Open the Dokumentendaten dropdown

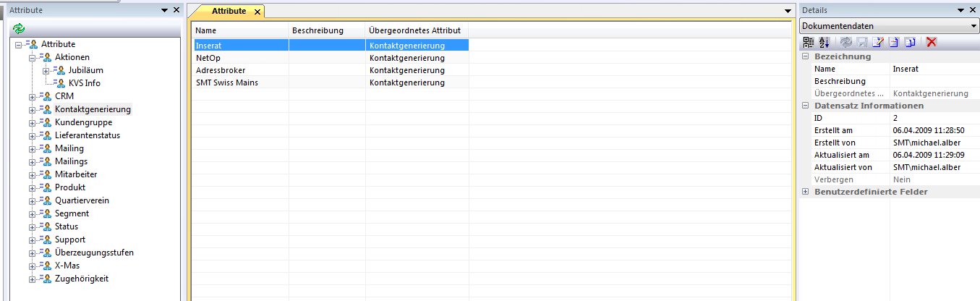973,26
